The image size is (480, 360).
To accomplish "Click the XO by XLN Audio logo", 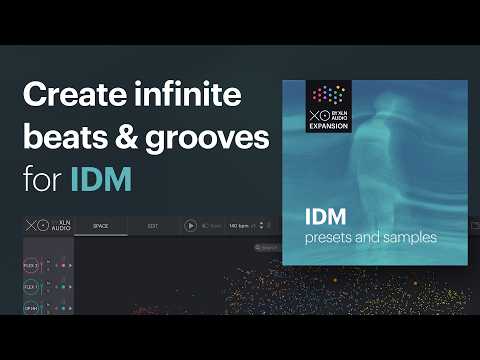I will (48, 226).
